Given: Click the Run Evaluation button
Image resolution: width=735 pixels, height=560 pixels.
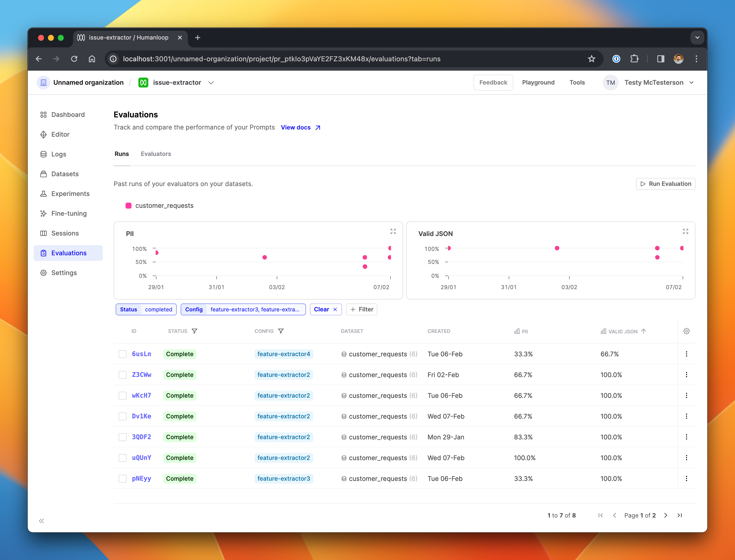Looking at the screenshot, I should tap(665, 184).
